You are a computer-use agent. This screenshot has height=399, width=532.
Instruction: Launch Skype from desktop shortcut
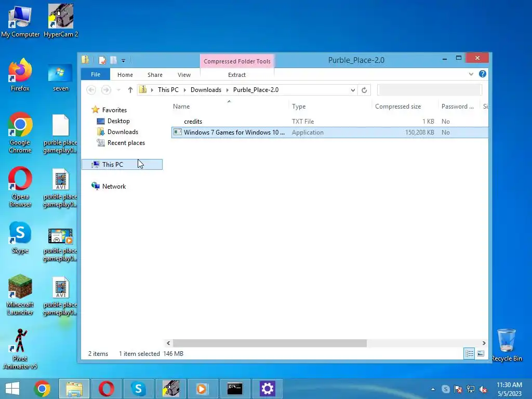click(20, 238)
